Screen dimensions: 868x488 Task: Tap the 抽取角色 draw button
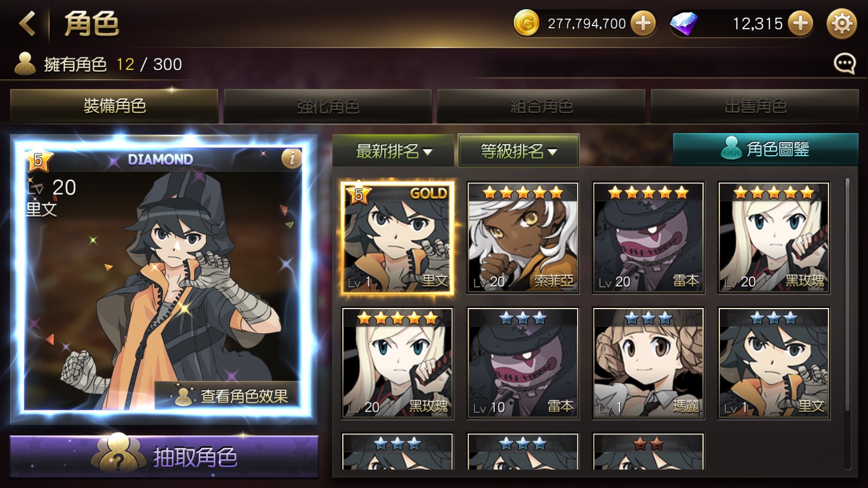point(164,457)
